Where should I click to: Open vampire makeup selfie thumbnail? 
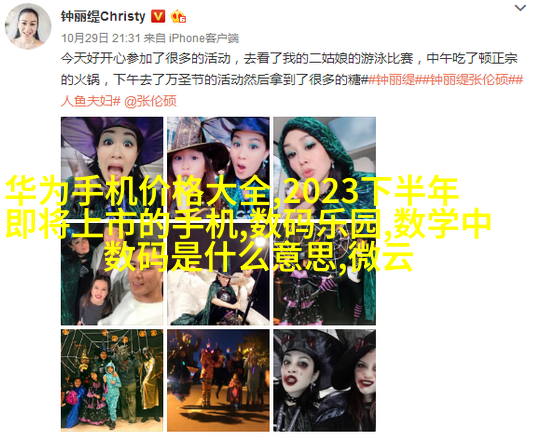coord(324,380)
